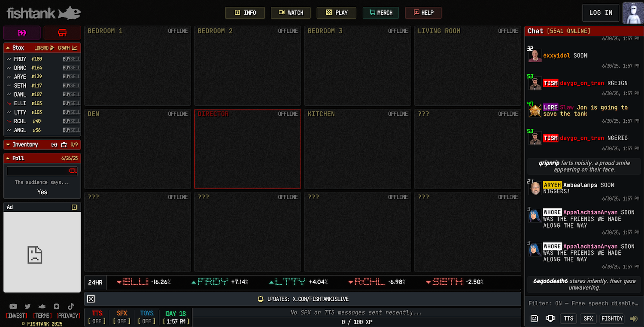Click the FRDY +7.14% ticker entry
This screenshot has width=644, height=327.
pos(220,282)
